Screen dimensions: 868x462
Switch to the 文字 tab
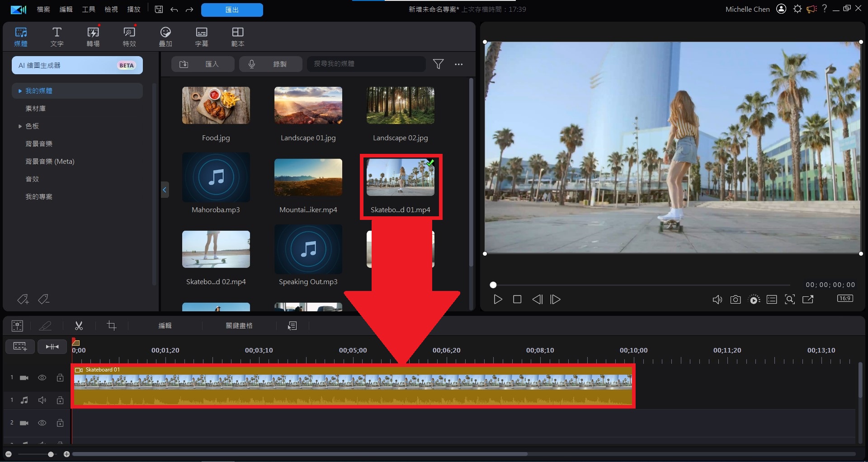pyautogui.click(x=57, y=37)
